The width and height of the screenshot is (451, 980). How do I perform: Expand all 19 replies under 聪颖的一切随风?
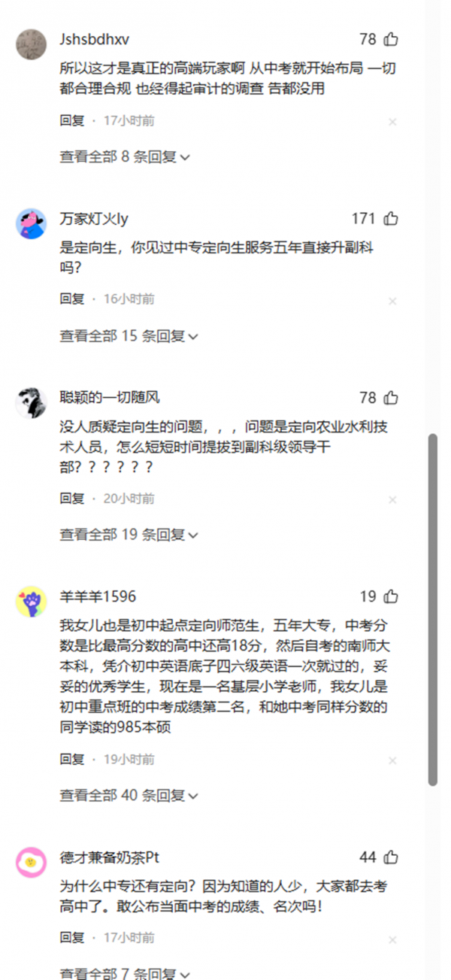pyautogui.click(x=129, y=535)
